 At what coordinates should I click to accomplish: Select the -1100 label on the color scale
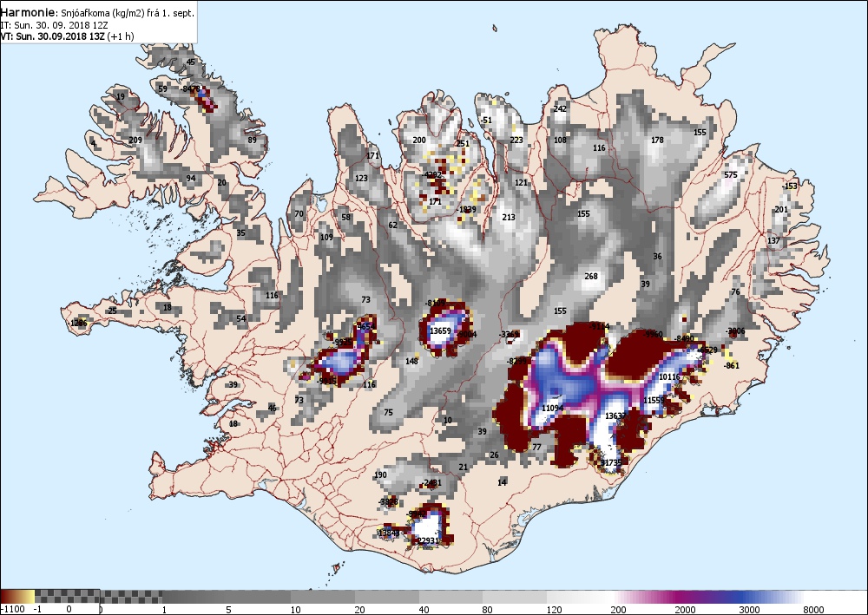pyautogui.click(x=13, y=610)
